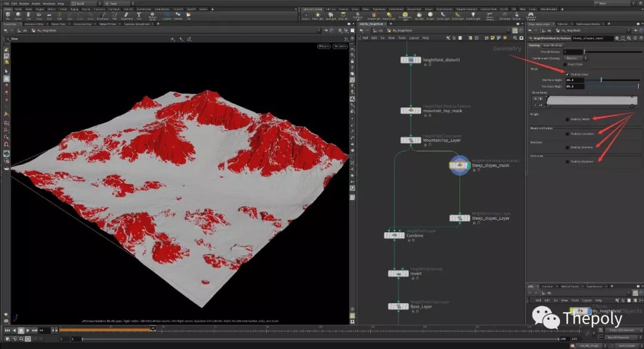644x349 pixels.
Task: Open the Layout menu in network editor
Action: [x=413, y=38]
